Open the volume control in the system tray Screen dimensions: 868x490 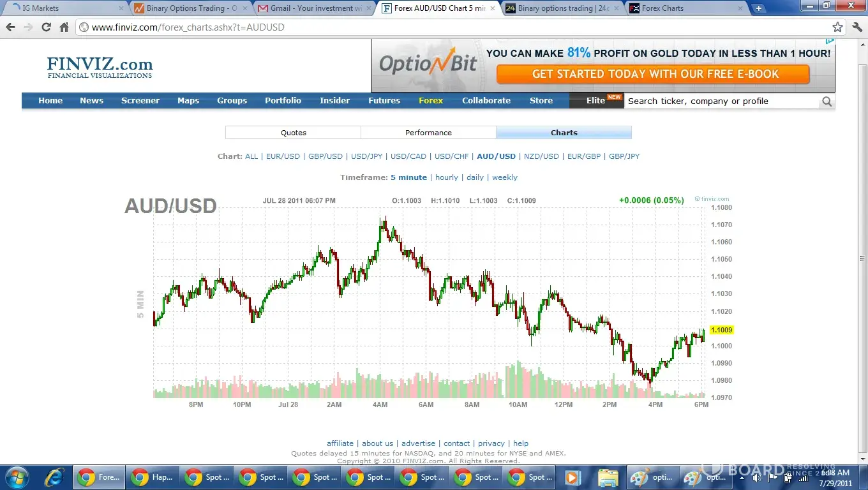[757, 477]
